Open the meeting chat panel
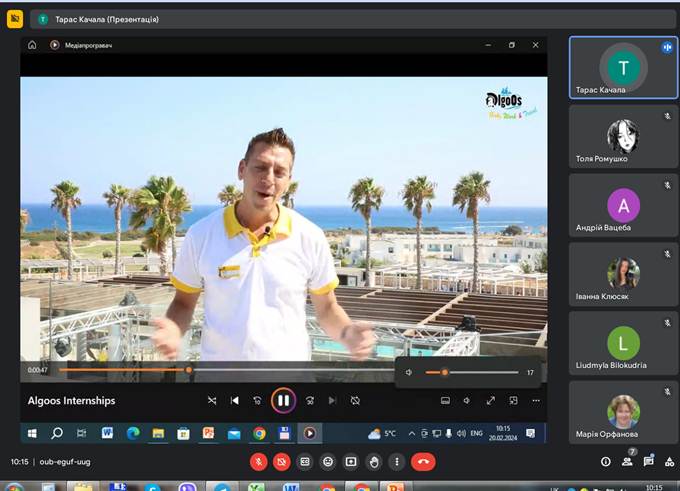680x491 pixels. point(649,462)
